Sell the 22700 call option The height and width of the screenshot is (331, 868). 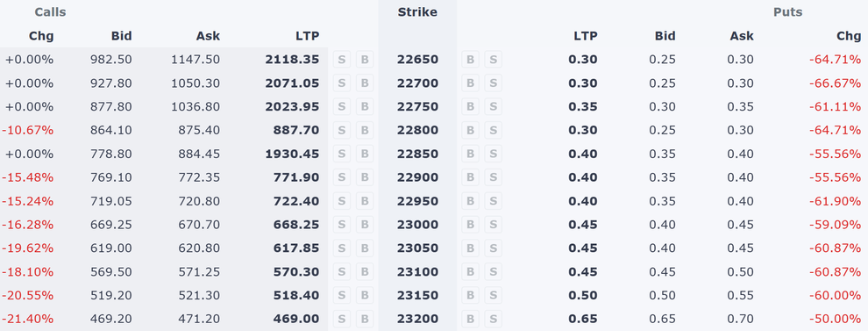pos(342,83)
